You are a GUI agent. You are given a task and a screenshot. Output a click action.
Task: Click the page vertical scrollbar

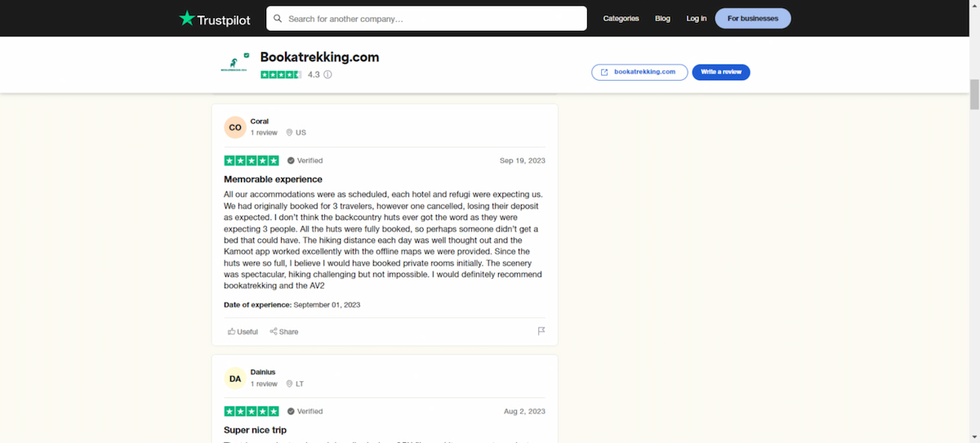(973, 94)
